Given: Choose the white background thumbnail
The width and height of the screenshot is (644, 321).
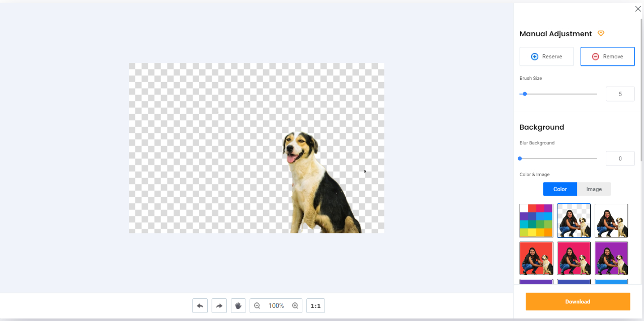Looking at the screenshot, I should 611,220.
